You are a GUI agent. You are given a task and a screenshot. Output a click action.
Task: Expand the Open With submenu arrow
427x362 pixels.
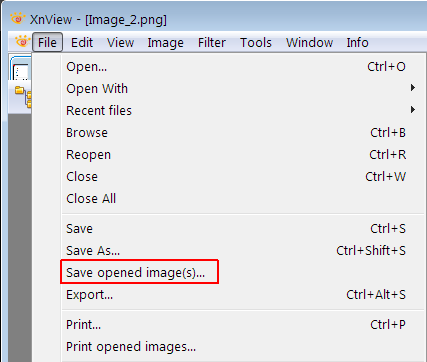(413, 88)
